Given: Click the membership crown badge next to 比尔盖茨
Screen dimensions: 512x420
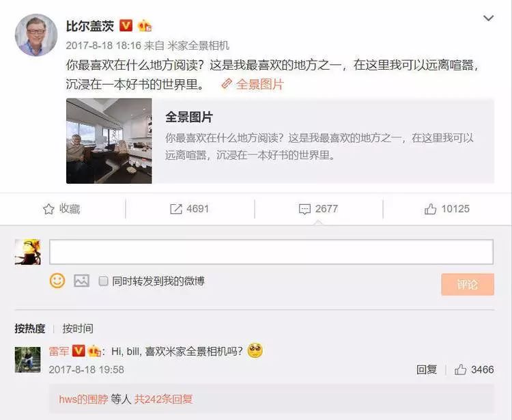Looking at the screenshot, I should [x=144, y=25].
